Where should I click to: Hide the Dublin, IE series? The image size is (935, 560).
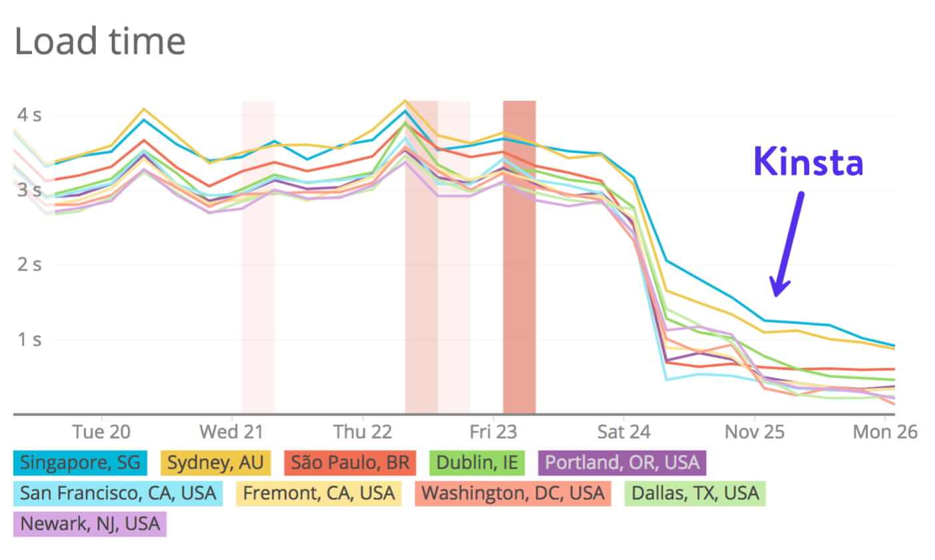478,462
